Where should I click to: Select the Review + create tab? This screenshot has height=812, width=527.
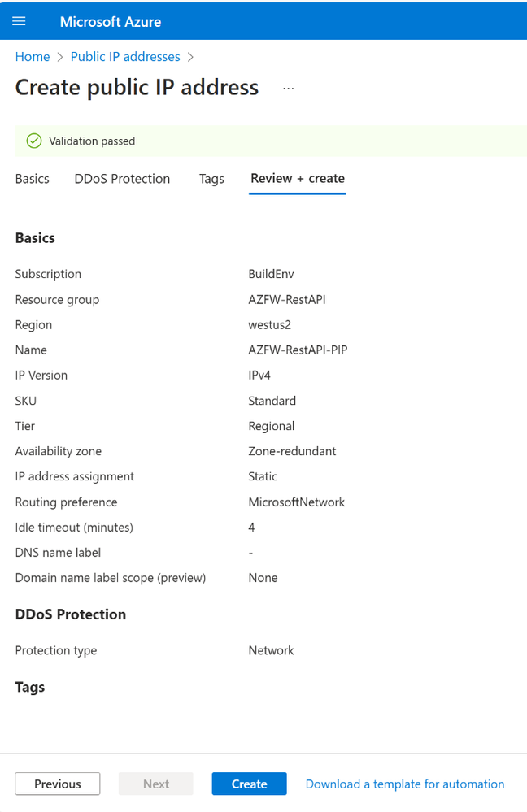coord(298,179)
